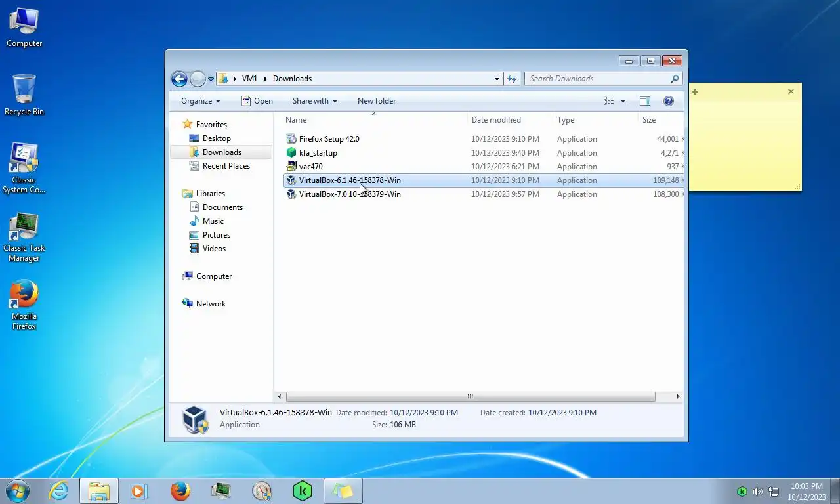Delete the sticky note
This screenshot has width=840, height=504.
791,92
